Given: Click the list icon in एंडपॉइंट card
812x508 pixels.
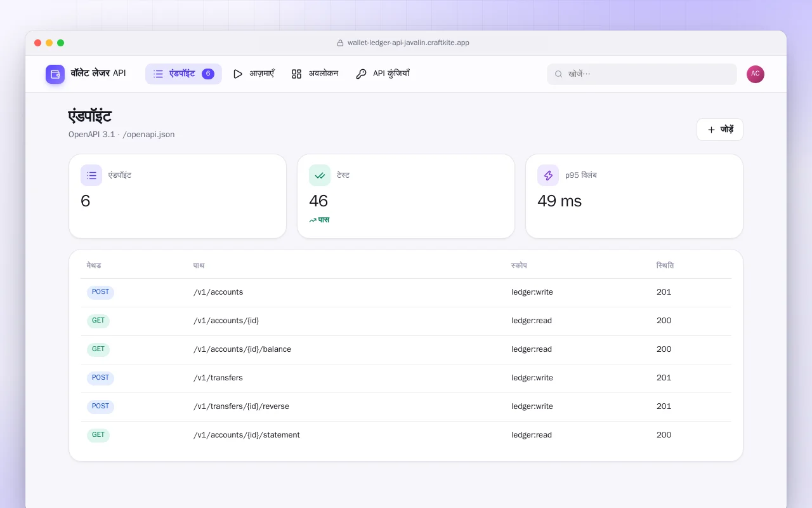Looking at the screenshot, I should click(x=91, y=175).
